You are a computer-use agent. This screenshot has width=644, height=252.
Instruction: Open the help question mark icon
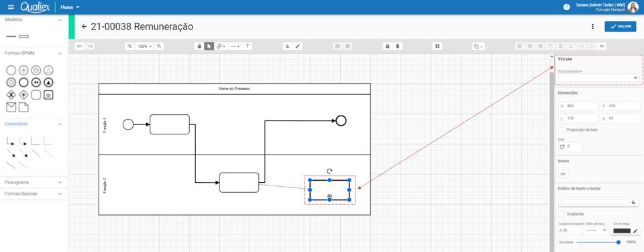567,7
